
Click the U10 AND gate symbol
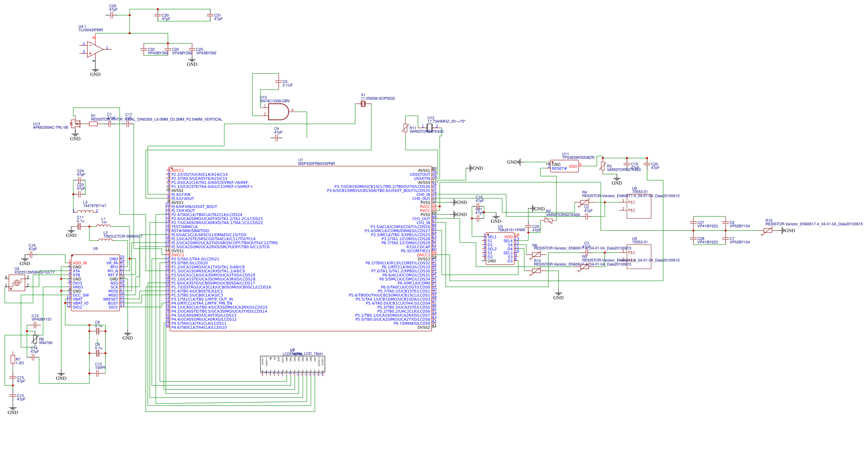coord(278,112)
